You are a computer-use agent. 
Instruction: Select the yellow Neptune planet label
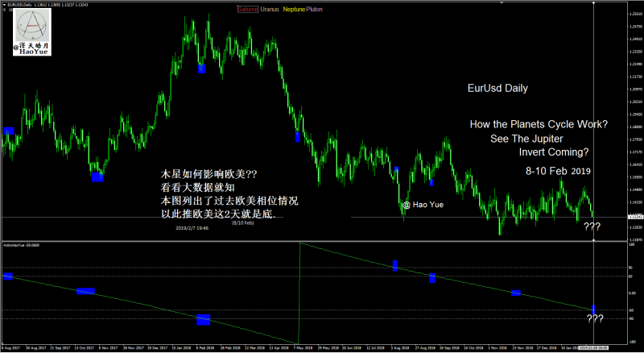(293, 9)
